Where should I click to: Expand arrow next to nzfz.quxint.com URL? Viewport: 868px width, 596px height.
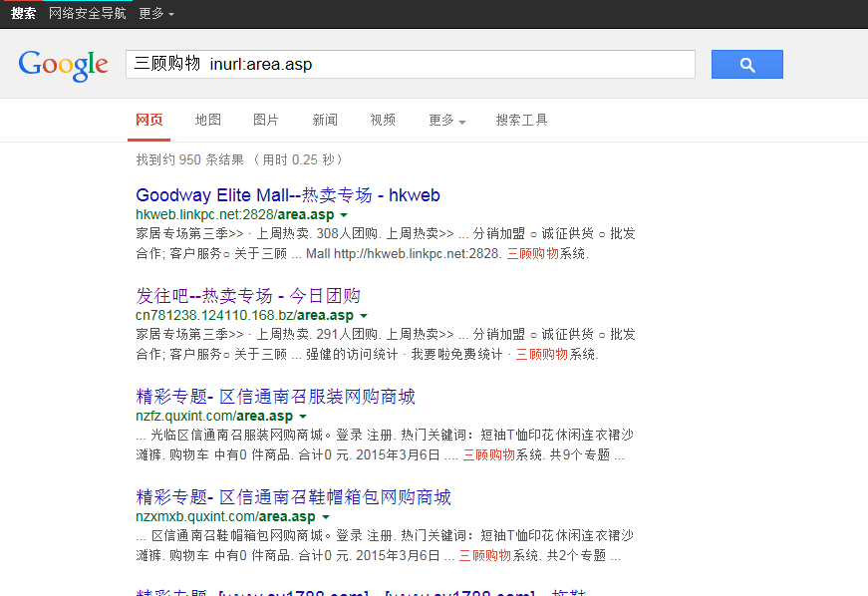click(x=303, y=417)
